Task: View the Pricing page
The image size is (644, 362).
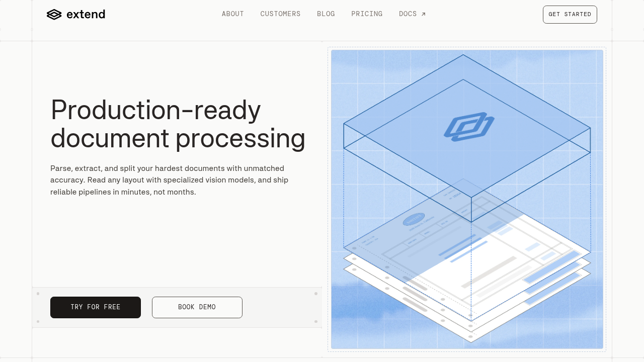Action: click(367, 14)
